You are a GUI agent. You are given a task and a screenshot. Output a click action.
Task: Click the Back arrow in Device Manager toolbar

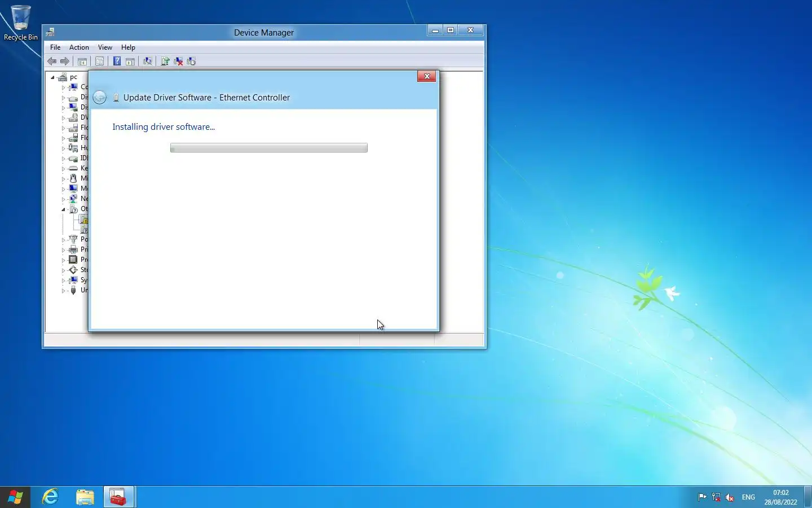coord(52,62)
